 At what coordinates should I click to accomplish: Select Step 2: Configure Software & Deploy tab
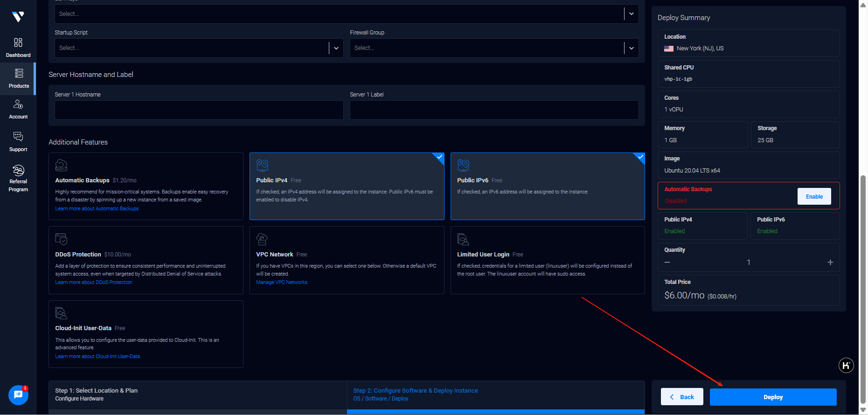coord(495,394)
